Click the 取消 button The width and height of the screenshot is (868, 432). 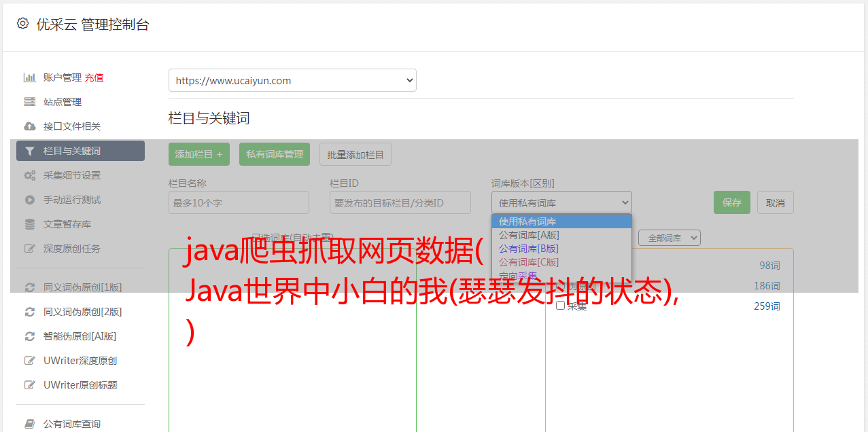(x=776, y=202)
